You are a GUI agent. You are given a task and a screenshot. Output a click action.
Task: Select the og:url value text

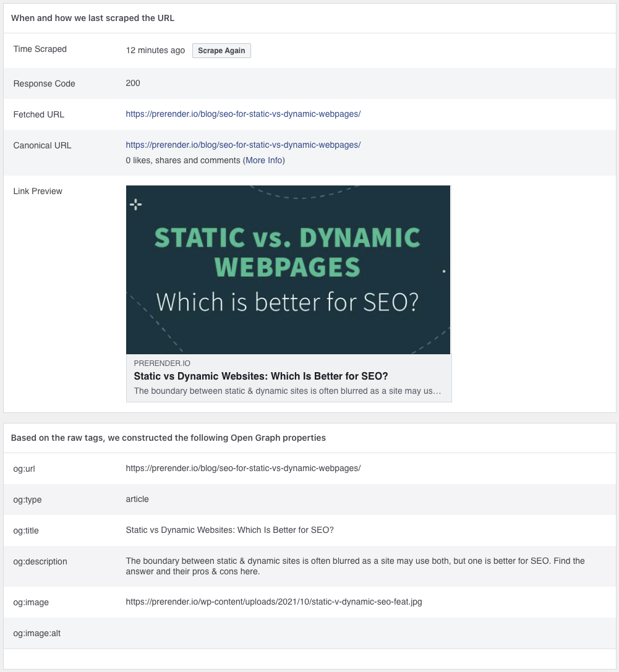[243, 469]
